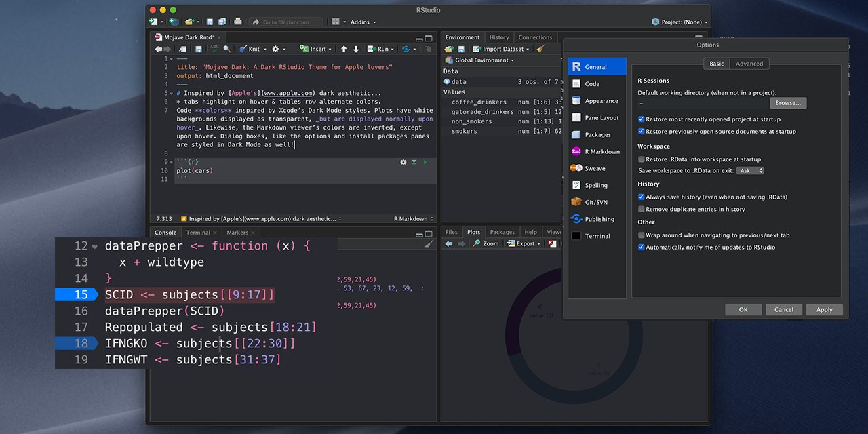This screenshot has height=434, width=868.
Task: Remove current plot with red X icon
Action: point(553,243)
